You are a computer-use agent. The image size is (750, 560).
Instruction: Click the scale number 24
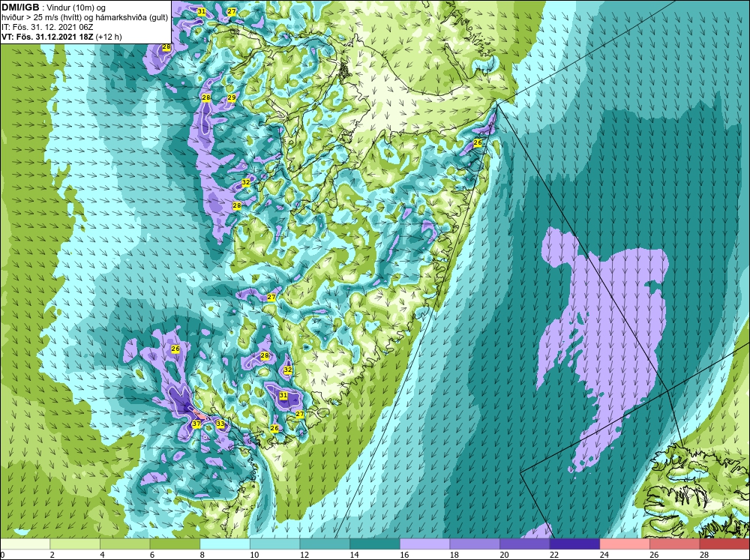tap(604, 555)
